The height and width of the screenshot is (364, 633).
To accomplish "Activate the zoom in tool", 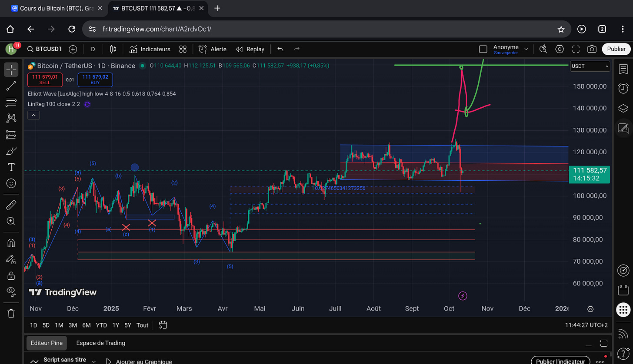I will pos(11,221).
